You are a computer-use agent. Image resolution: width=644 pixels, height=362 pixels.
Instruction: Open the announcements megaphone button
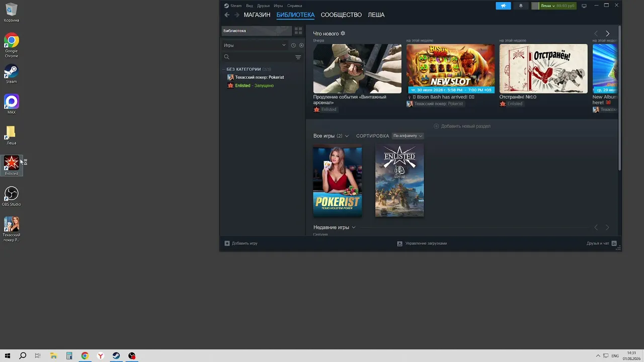click(503, 6)
